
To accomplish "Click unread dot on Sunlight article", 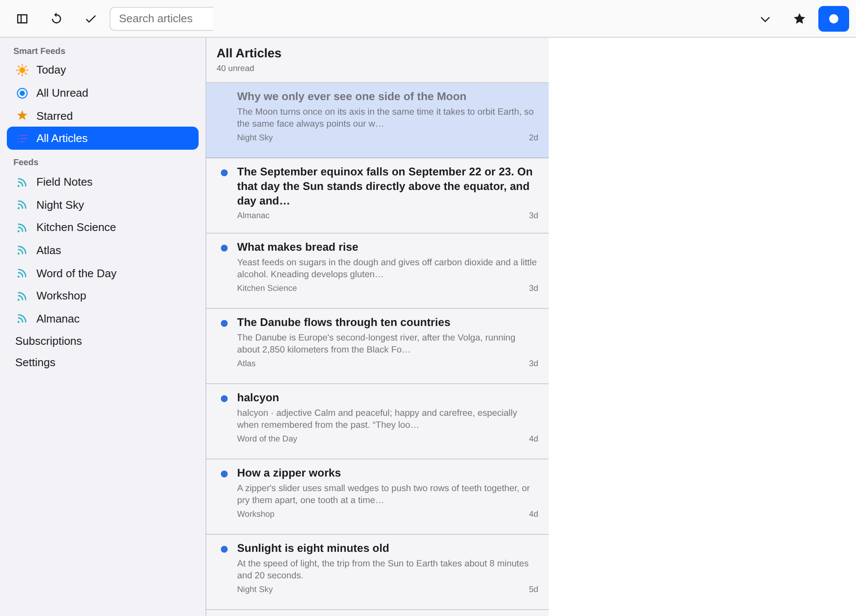I will pos(224,549).
